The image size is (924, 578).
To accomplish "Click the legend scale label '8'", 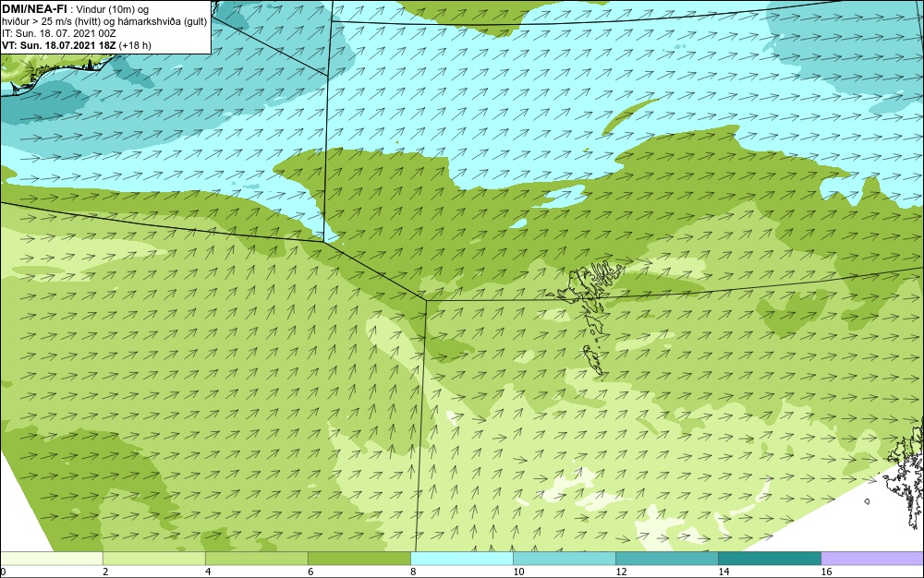I will pyautogui.click(x=413, y=572).
